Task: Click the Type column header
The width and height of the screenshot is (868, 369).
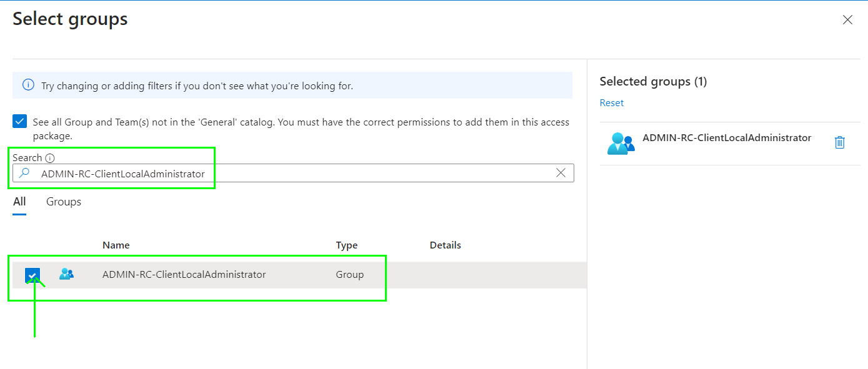Action: pyautogui.click(x=347, y=245)
